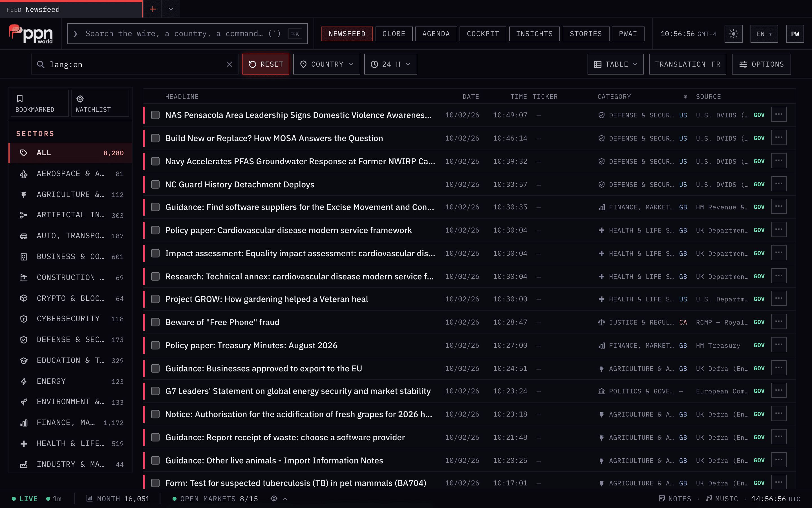Viewport: 812px width, 508px height.
Task: Select the Health & Life sector
Action: coord(70,443)
